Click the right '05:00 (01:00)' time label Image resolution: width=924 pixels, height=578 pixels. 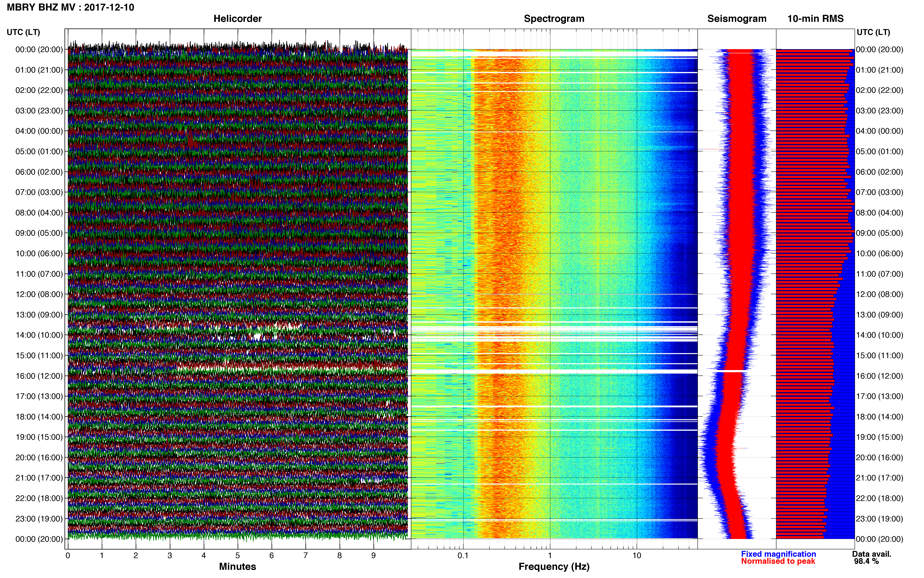879,151
